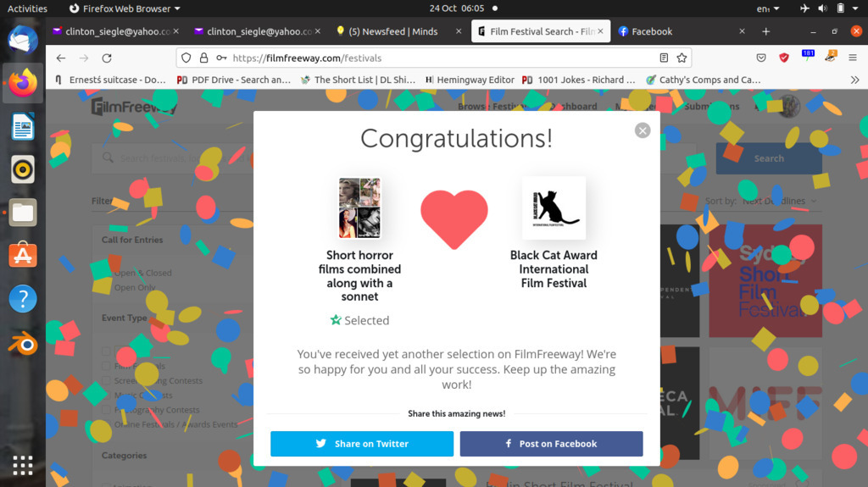Open the Hemingway Editor bookmark

[470, 80]
